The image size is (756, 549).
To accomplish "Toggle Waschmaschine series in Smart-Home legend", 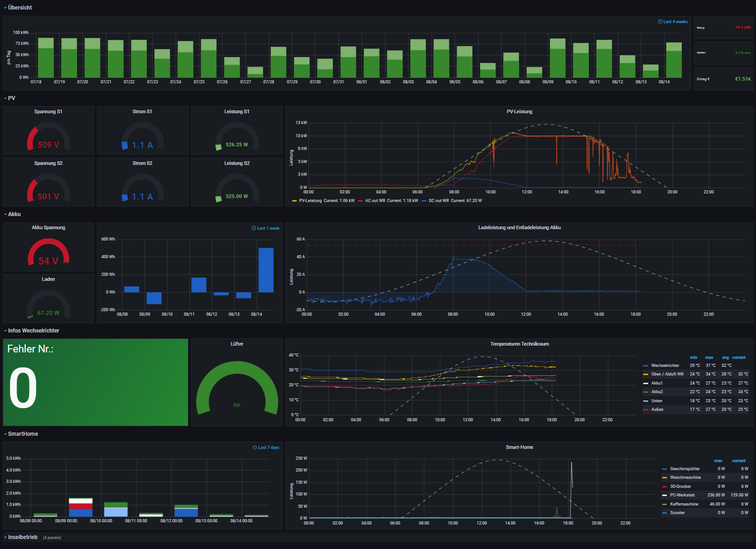I will 685,477.
